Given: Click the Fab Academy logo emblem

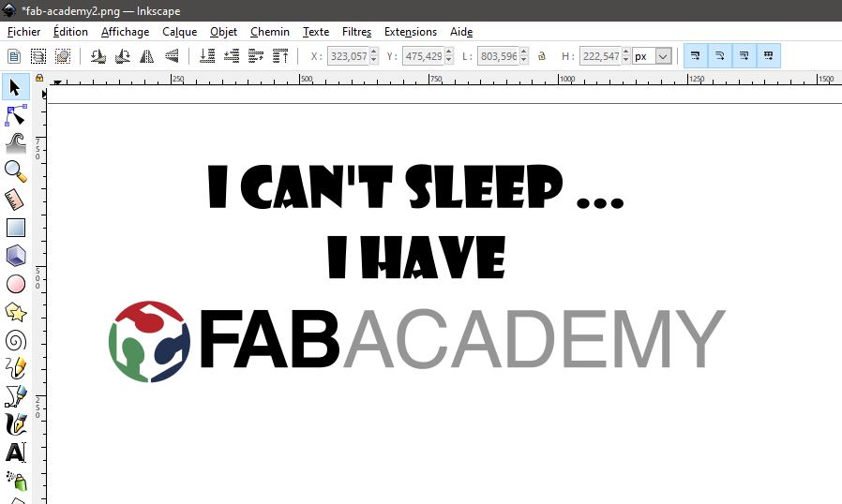Looking at the screenshot, I should tap(149, 341).
